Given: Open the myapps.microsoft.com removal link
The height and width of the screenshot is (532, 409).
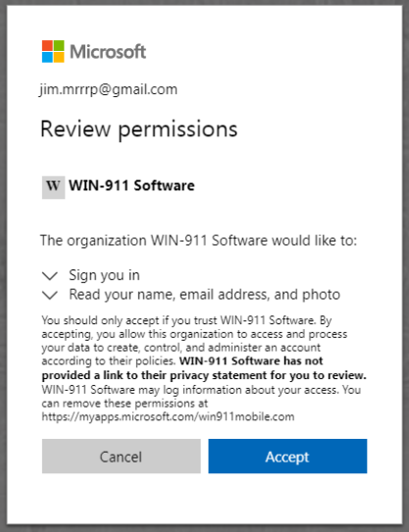Looking at the screenshot, I should point(168,416).
